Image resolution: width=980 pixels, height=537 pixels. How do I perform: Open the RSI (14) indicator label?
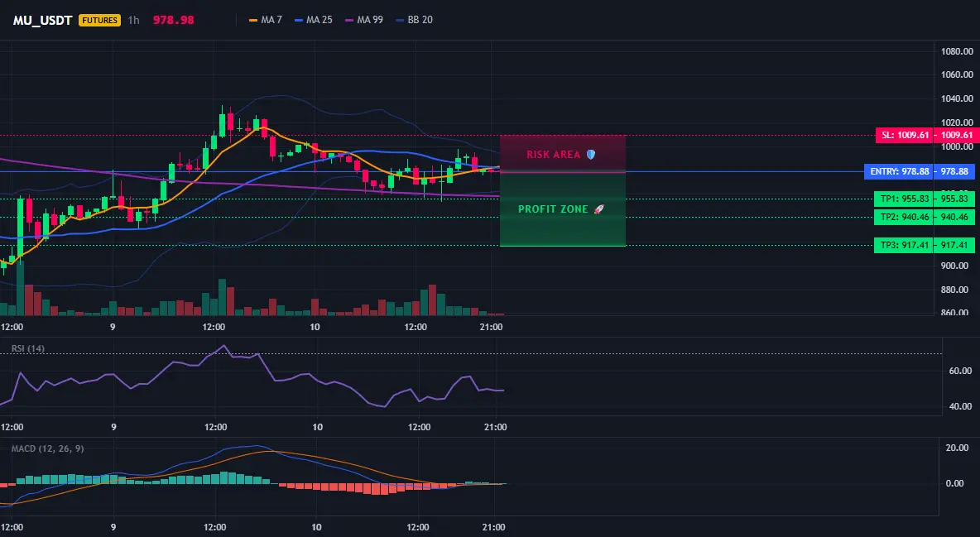point(28,348)
